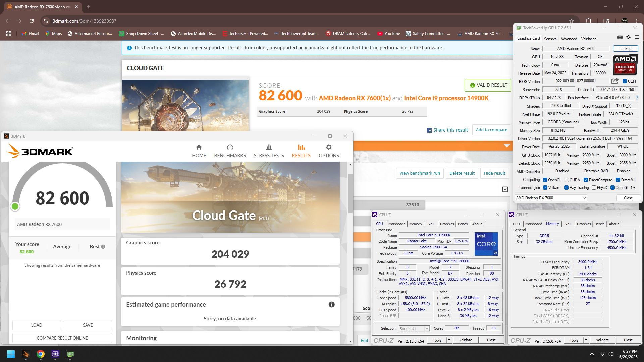Click Intel Core i9 logo in CPU-Z

486,244
